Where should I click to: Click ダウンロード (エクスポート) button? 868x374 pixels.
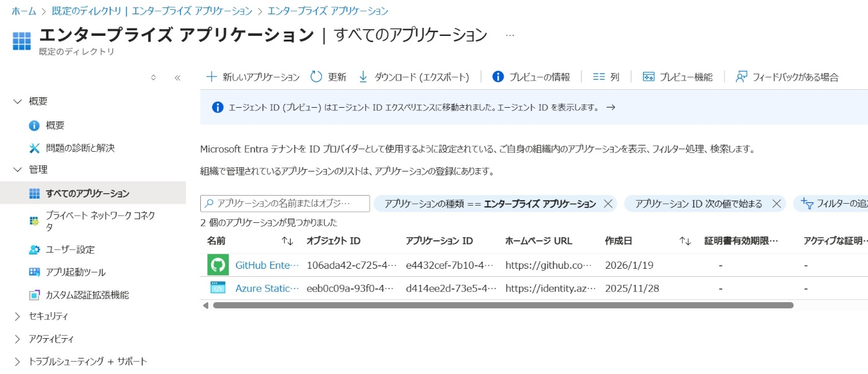click(414, 77)
